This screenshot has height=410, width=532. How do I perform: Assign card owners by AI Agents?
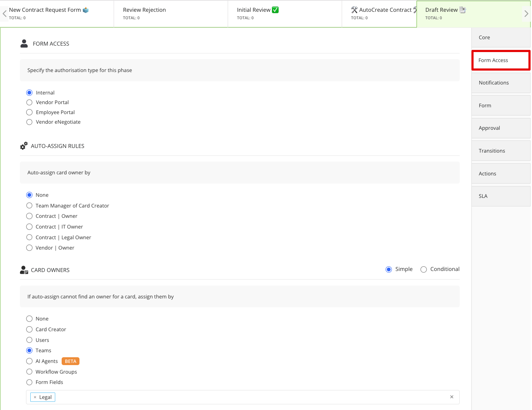[30, 361]
